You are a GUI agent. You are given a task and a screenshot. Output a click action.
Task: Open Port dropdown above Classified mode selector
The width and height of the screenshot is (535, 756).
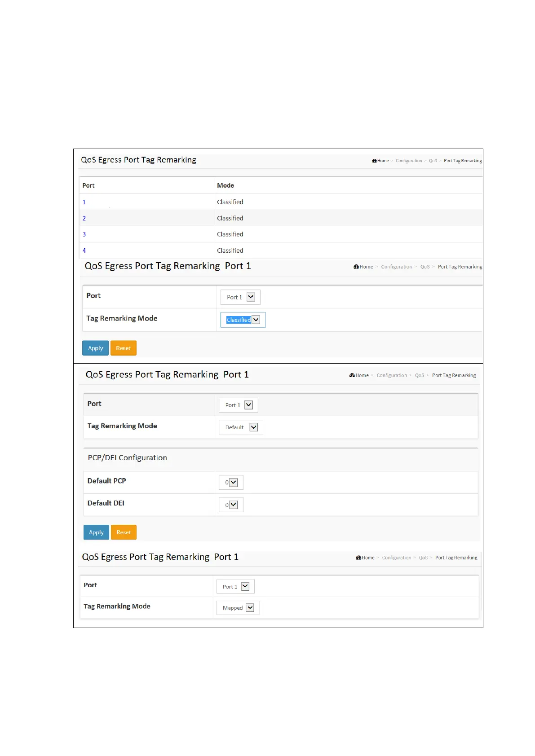click(240, 297)
